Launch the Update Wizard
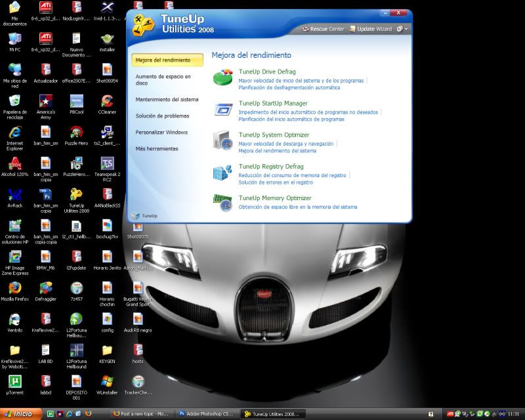Screen dimensions: 525x420 (x=371, y=29)
